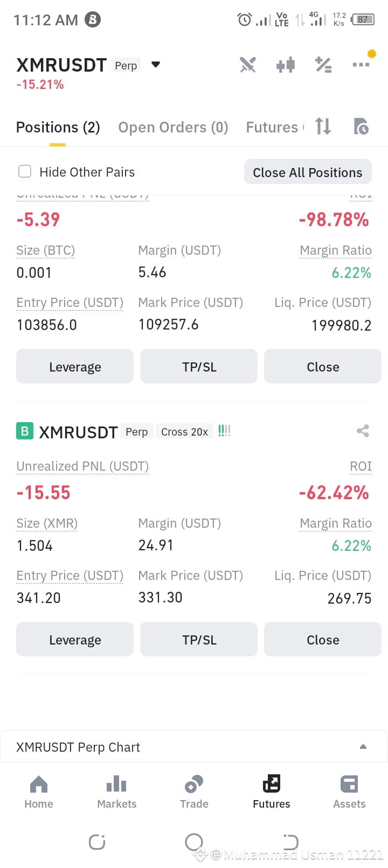The image size is (388, 868).
Task: Tap the Close All Positions button
Action: click(308, 172)
